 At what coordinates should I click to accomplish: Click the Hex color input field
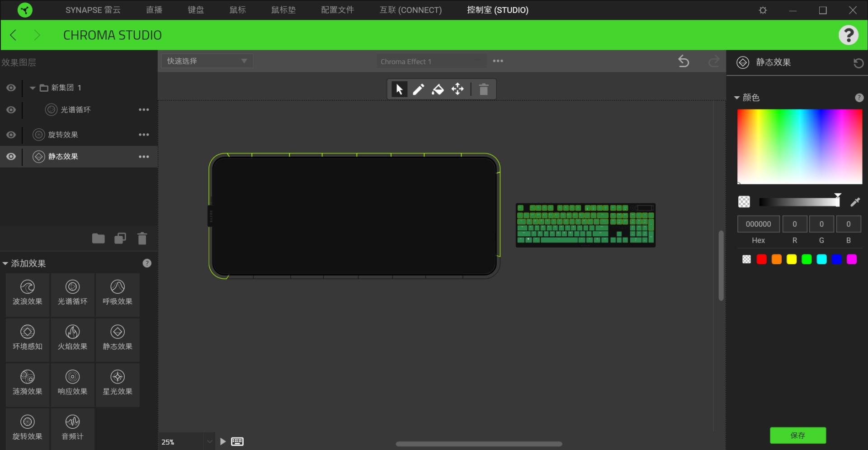[759, 224]
